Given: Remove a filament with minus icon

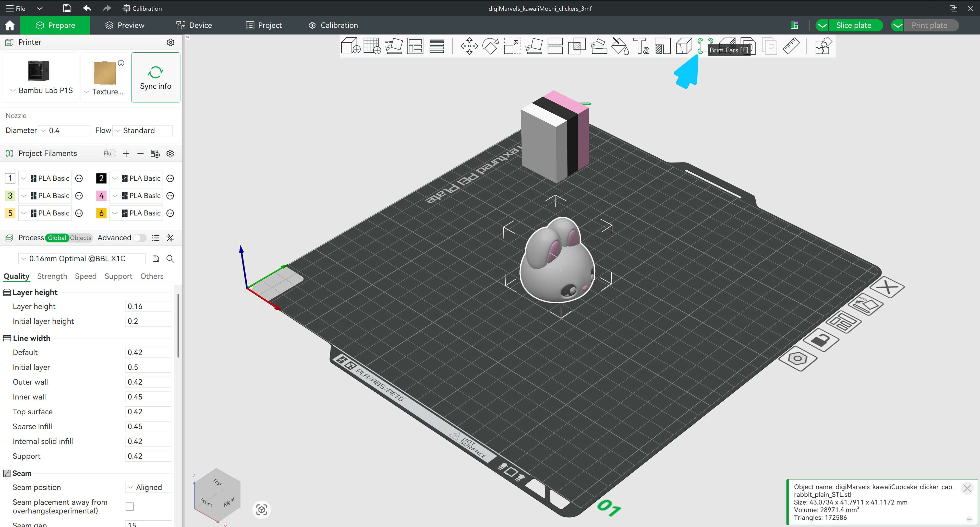Looking at the screenshot, I should [x=140, y=154].
